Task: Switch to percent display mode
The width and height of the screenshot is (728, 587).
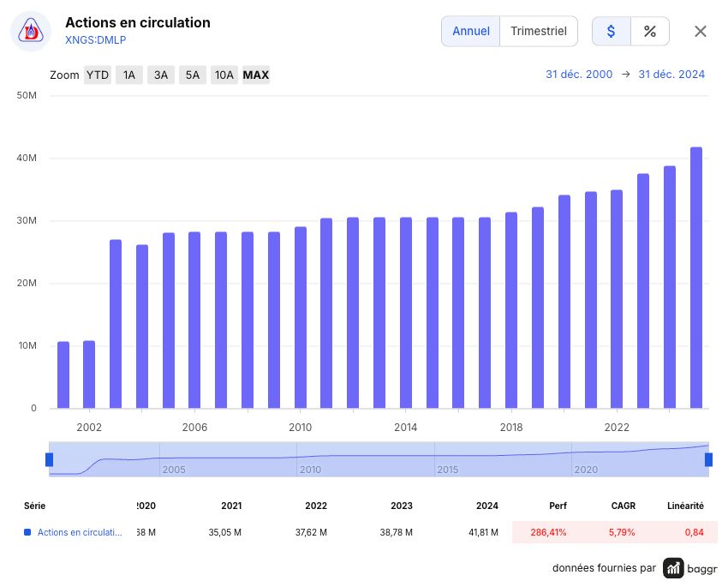Action: tap(649, 31)
